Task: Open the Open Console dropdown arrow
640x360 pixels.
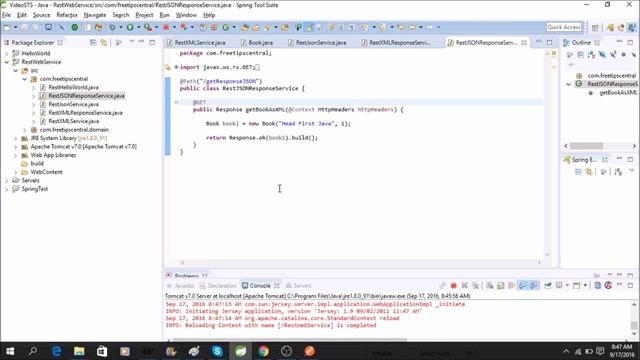Action: tap(585, 285)
